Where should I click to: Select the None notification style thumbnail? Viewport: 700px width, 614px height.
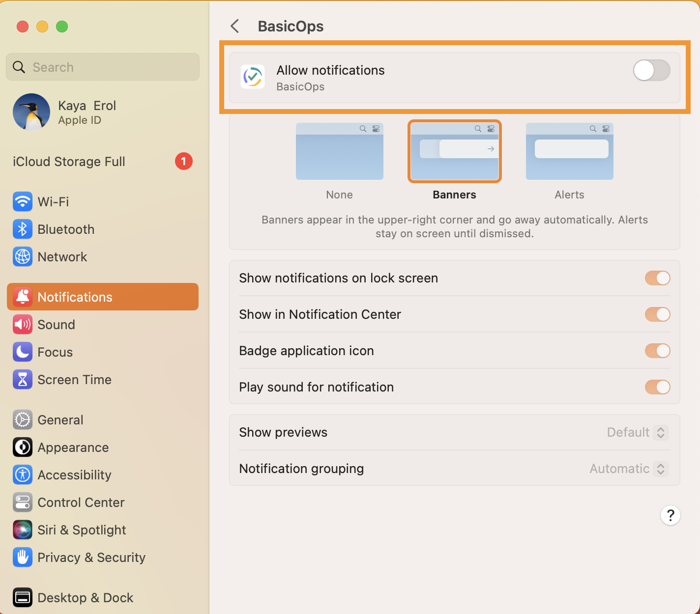tap(340, 151)
